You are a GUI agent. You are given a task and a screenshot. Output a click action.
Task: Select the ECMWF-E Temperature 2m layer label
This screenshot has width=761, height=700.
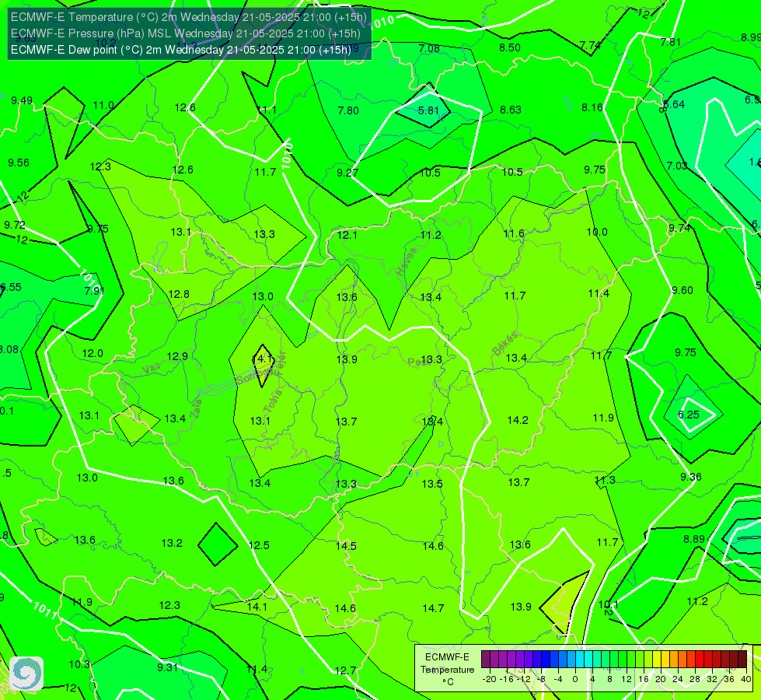(x=189, y=17)
